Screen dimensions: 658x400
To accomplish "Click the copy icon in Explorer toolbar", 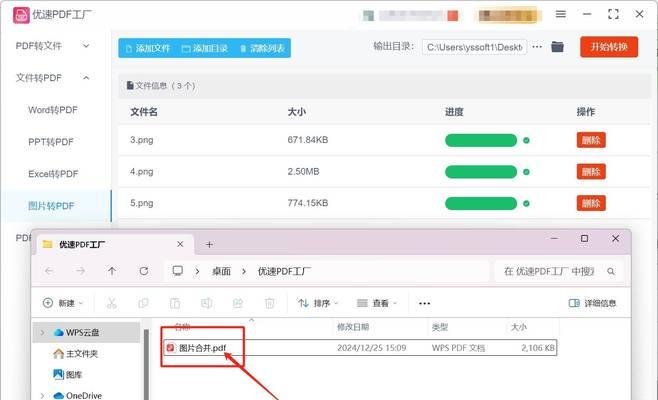I will [x=143, y=303].
